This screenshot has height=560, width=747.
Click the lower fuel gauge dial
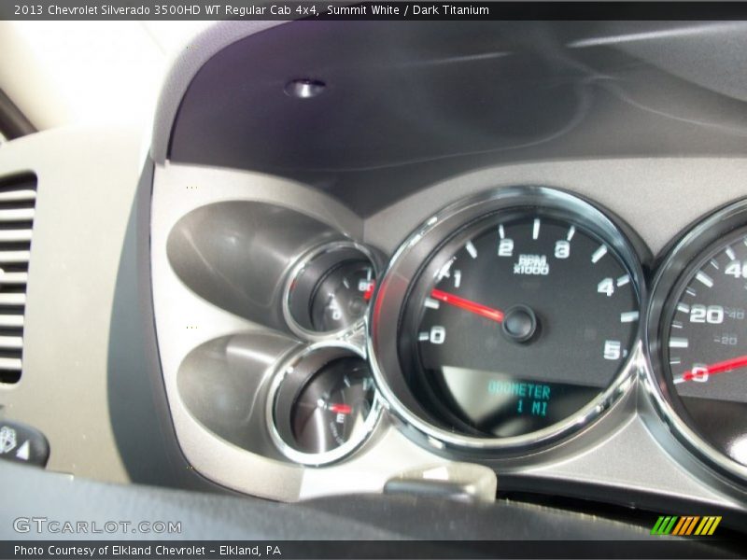[325, 405]
